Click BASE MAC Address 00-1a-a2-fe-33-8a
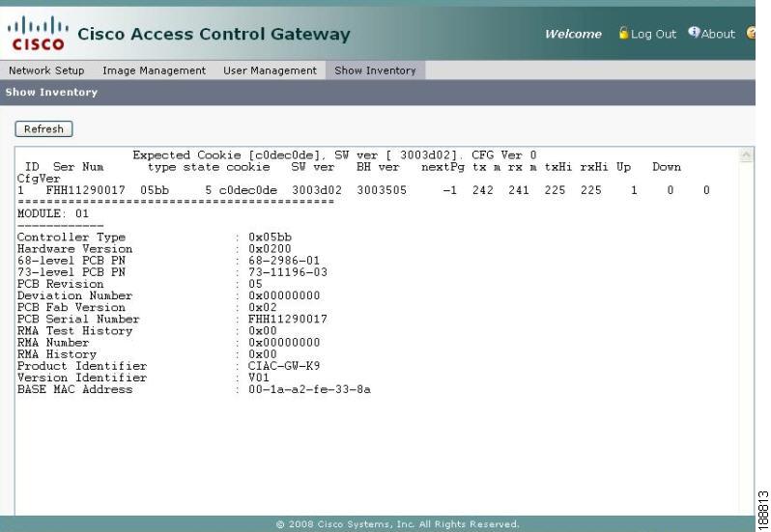Viewport: 771px width, 532px height. [x=309, y=389]
